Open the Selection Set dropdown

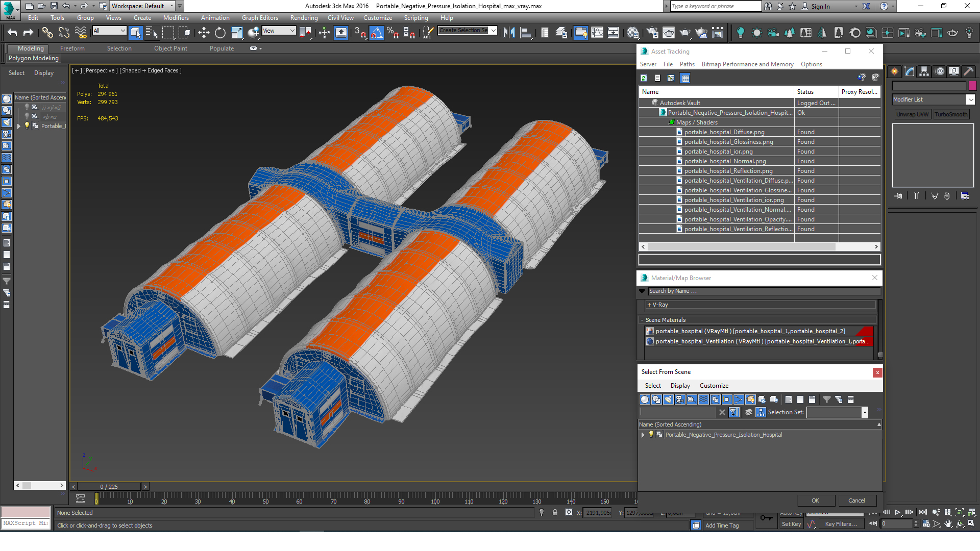pyautogui.click(x=865, y=412)
